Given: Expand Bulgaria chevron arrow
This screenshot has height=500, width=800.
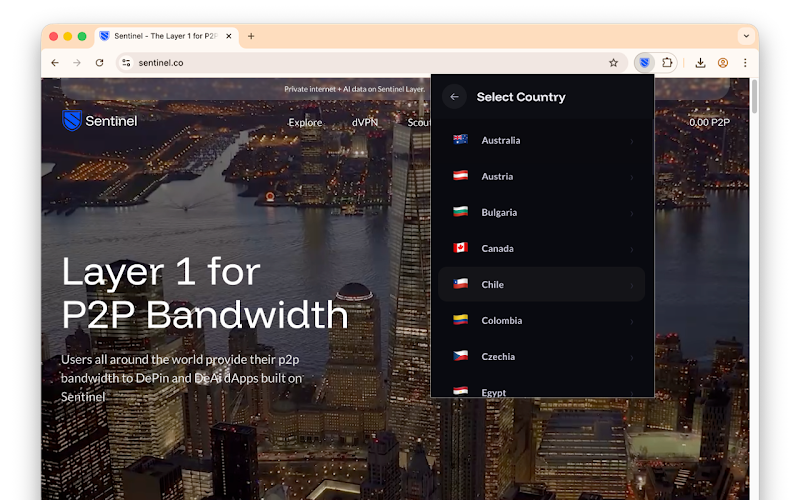Looking at the screenshot, I should pos(632,213).
